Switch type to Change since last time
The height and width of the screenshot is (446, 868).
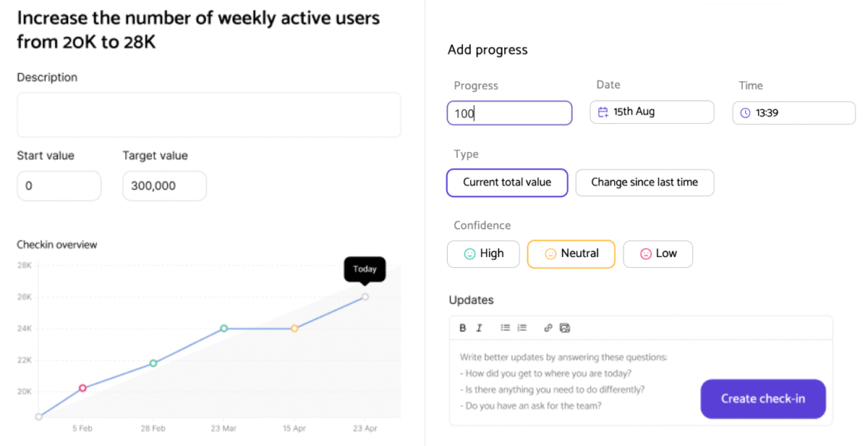click(x=644, y=182)
